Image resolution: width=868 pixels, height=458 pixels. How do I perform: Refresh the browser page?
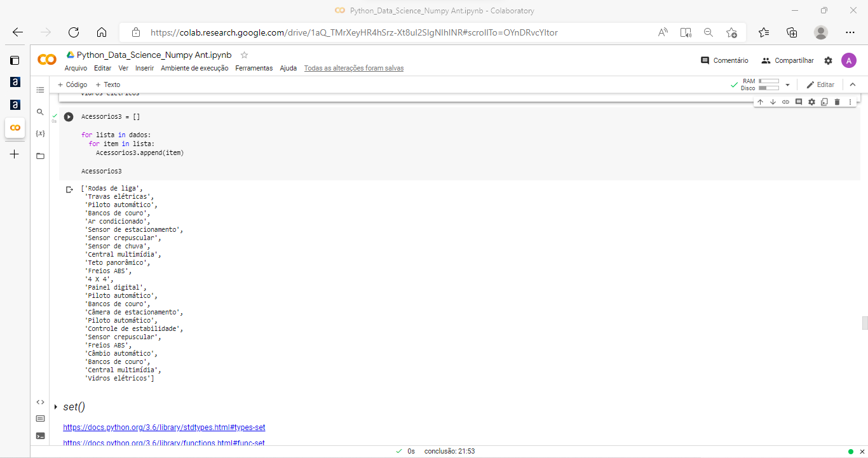(74, 32)
